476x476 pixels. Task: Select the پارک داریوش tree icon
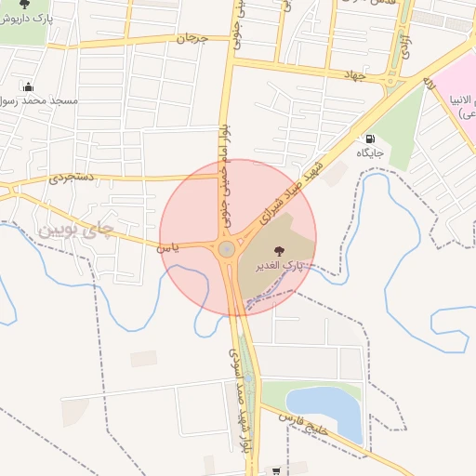(24, 4)
